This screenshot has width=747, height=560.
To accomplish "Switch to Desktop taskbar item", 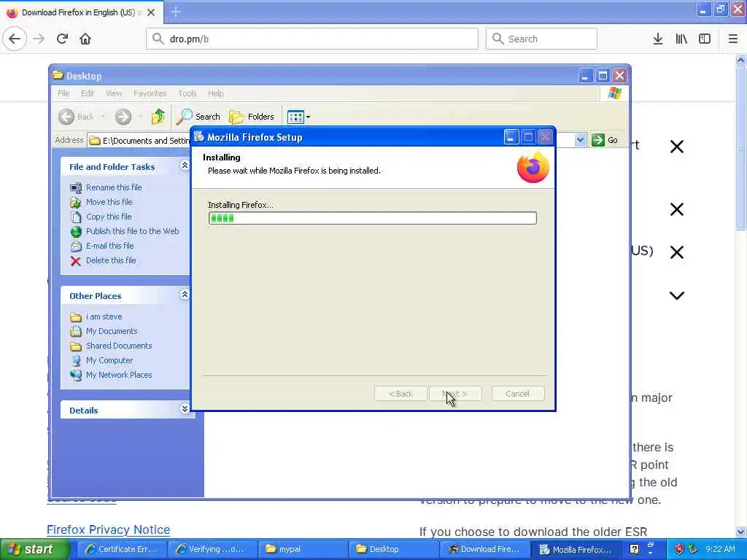I will click(393, 550).
